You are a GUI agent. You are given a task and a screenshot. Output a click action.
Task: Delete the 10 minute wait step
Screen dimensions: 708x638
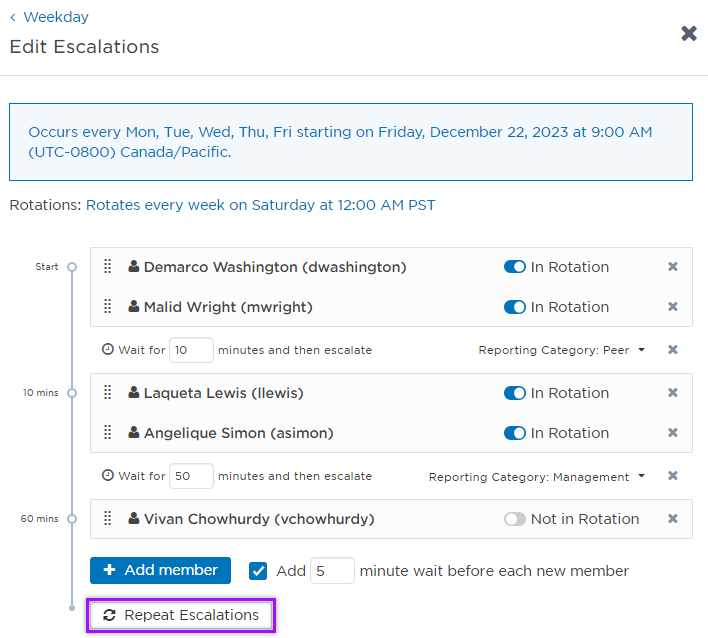click(x=673, y=350)
